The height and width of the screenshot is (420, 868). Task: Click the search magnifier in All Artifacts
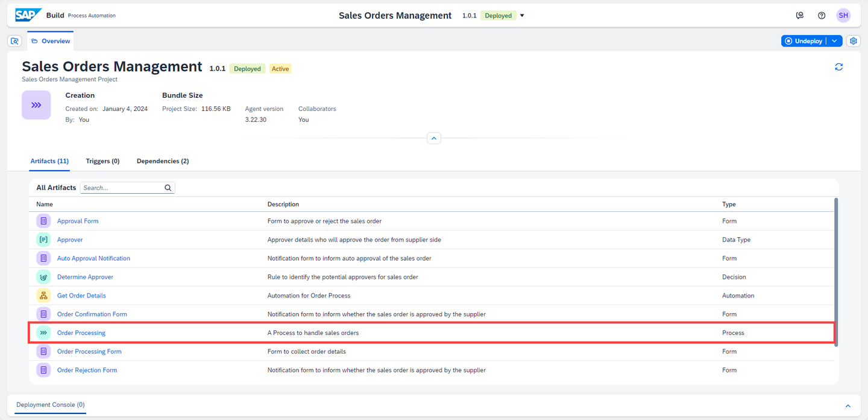coord(168,188)
